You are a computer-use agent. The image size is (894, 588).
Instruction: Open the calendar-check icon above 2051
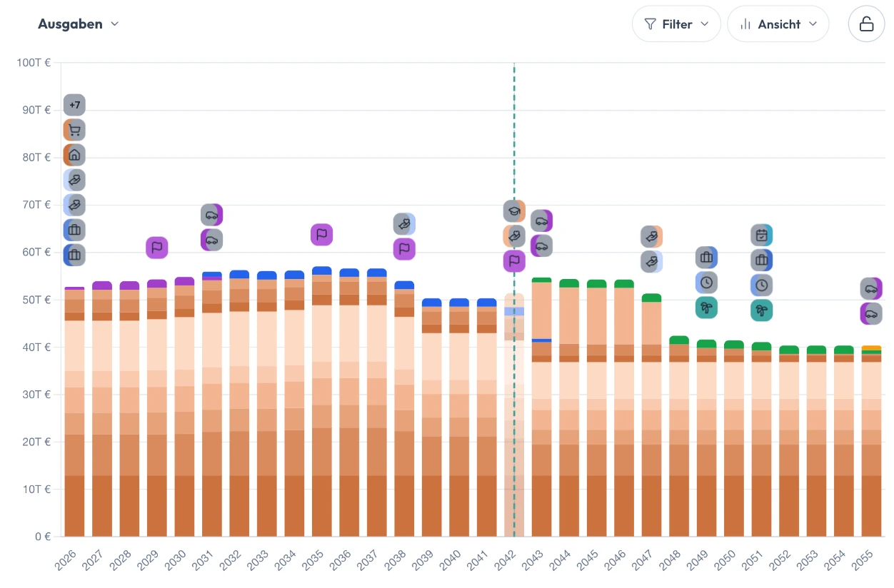[x=762, y=235]
